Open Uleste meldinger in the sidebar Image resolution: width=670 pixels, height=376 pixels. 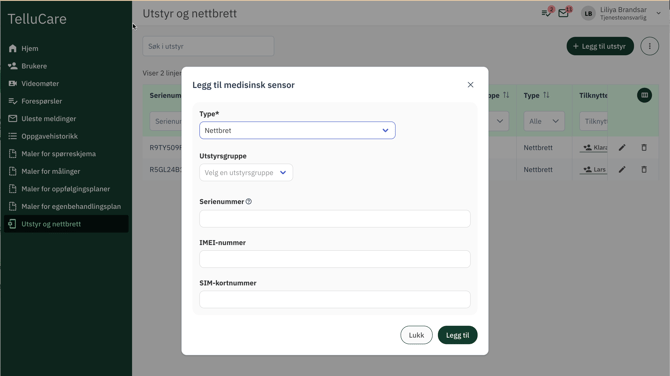coord(66,118)
